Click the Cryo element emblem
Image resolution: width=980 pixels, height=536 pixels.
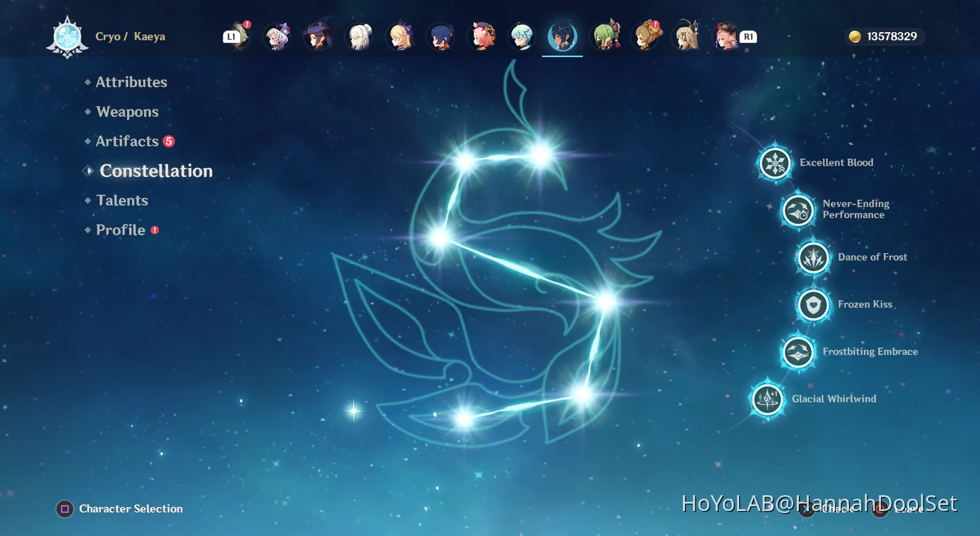click(68, 37)
